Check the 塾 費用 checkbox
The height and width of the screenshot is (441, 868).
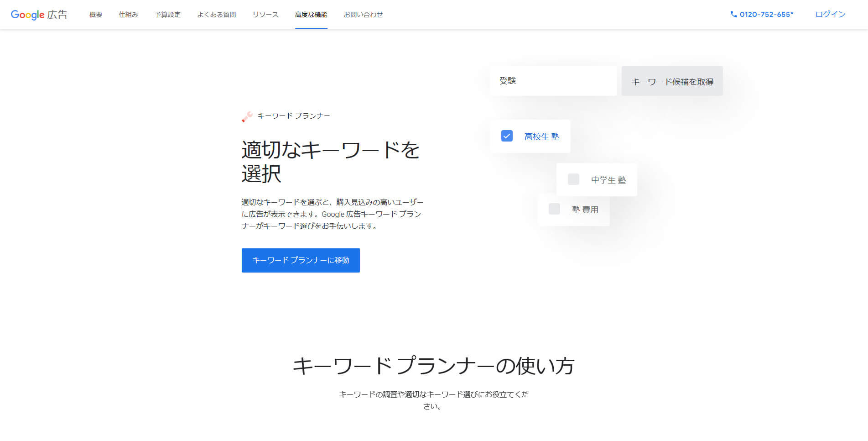554,209
